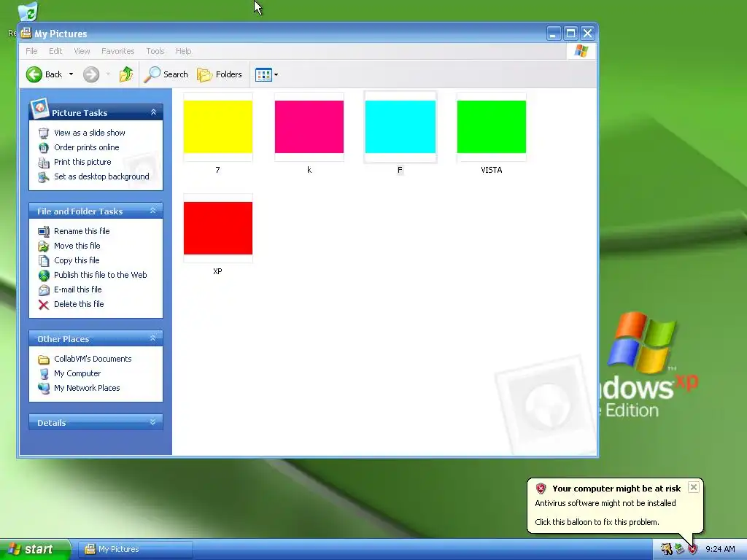Go up one folder level icon

click(x=125, y=74)
